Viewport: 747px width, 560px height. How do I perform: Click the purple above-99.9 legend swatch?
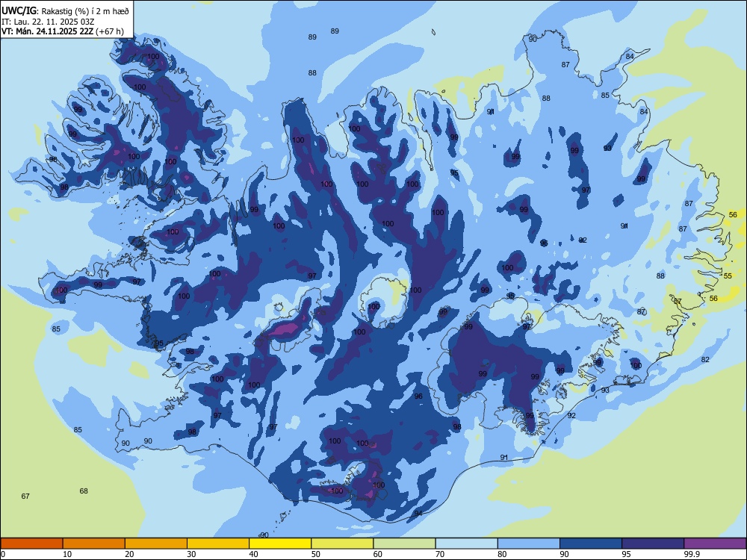715,544
